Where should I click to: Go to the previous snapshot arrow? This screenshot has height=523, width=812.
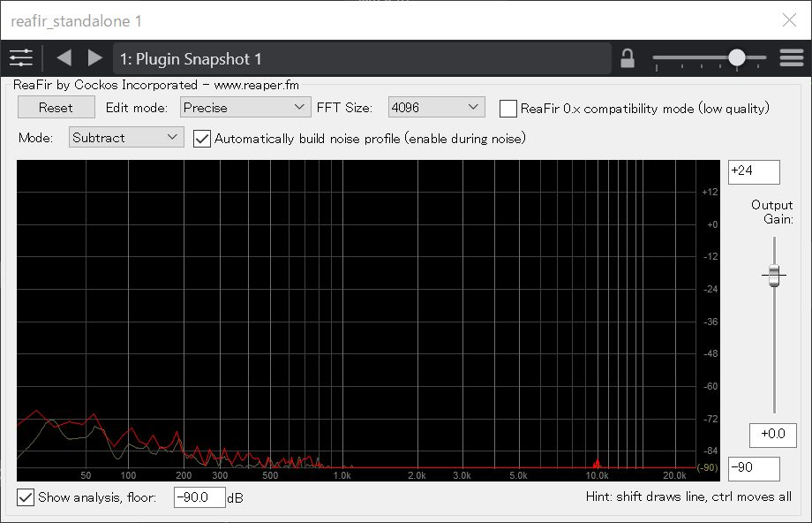coord(64,58)
